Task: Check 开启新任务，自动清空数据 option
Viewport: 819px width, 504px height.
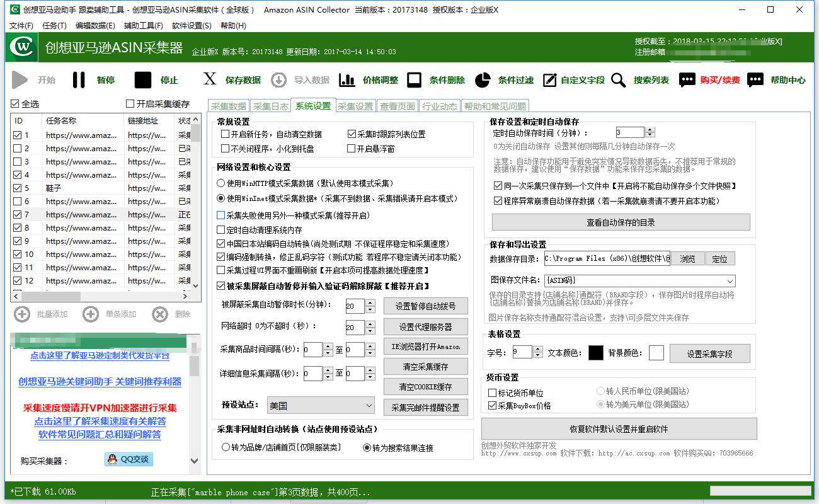Action: point(225,134)
